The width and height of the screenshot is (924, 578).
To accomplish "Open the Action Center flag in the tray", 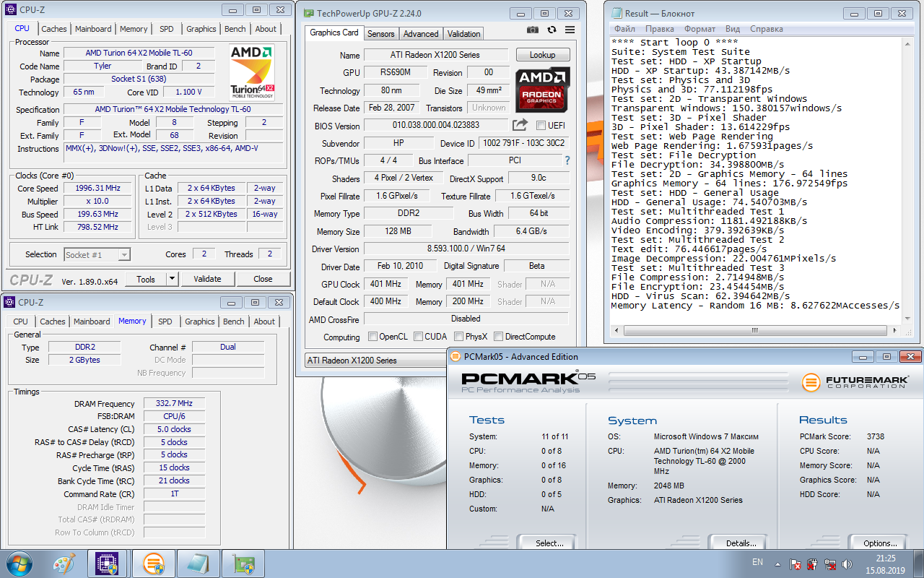I will [x=796, y=564].
